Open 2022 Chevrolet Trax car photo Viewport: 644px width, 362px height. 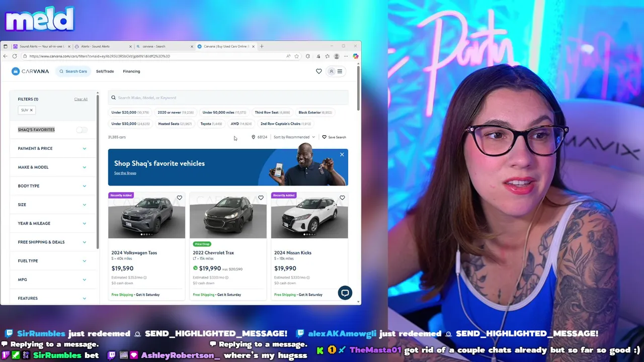[228, 215]
